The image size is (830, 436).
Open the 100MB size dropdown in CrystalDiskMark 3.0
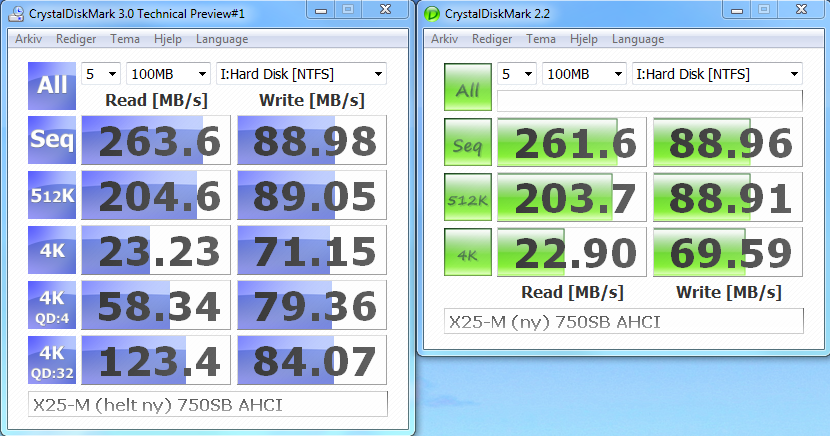[168, 74]
